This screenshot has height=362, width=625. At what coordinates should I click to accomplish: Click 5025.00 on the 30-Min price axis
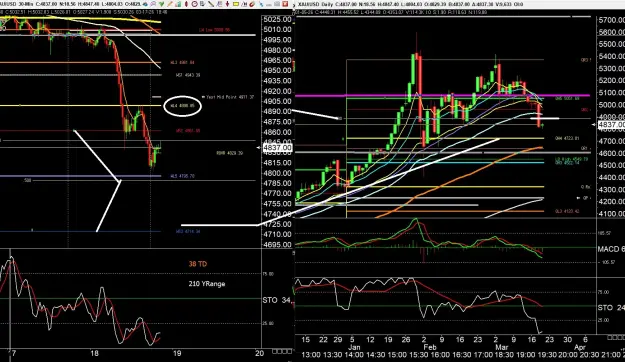(x=277, y=20)
